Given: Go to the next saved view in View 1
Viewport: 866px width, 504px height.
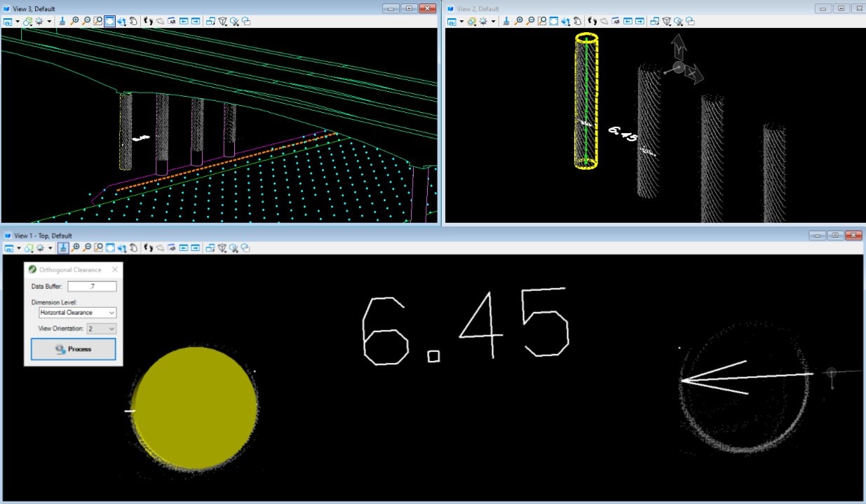Looking at the screenshot, I should click(x=195, y=247).
